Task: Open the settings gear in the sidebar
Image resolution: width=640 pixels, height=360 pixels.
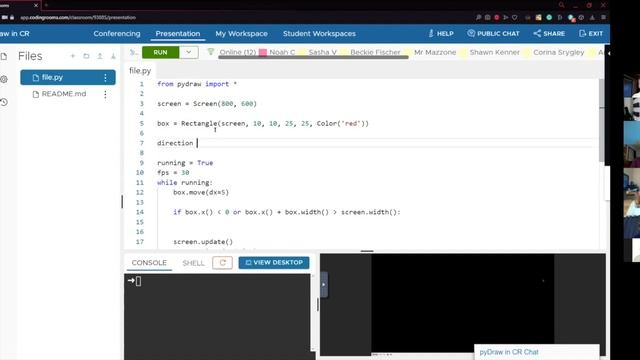Action: 4,79
